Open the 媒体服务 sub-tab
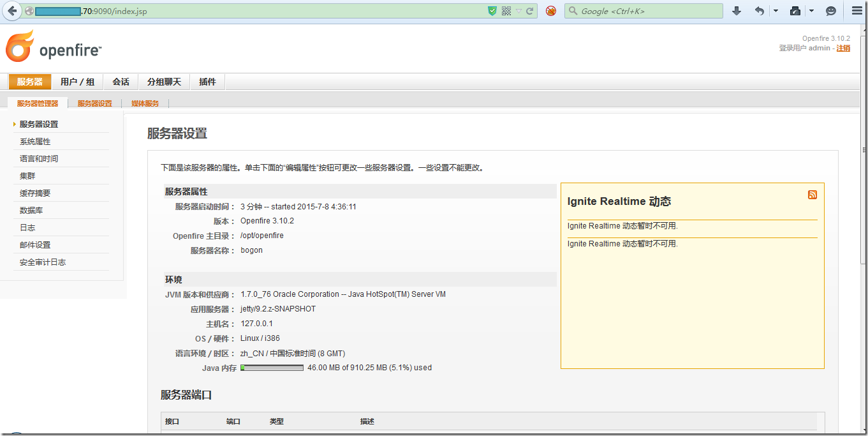The image size is (868, 436). 145,103
